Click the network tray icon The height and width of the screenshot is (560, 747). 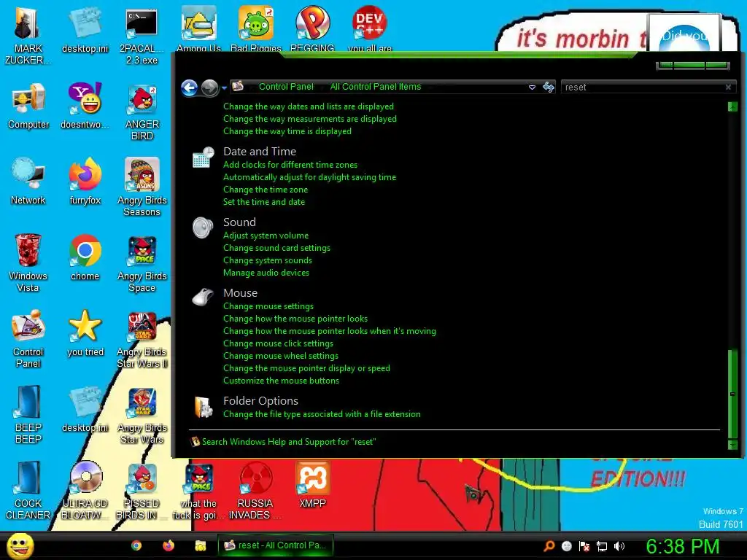(x=602, y=546)
